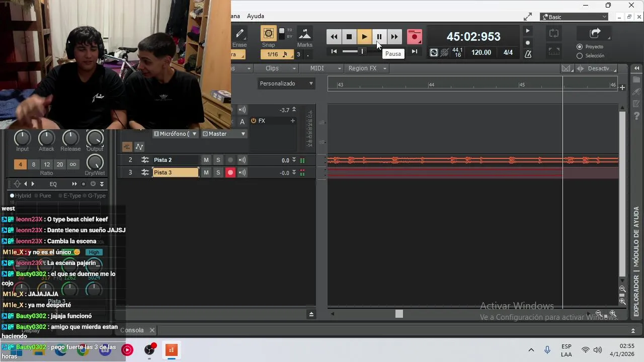The height and width of the screenshot is (362, 644).
Task: Click the Dry/Wet knob
Action: pyautogui.click(x=95, y=162)
